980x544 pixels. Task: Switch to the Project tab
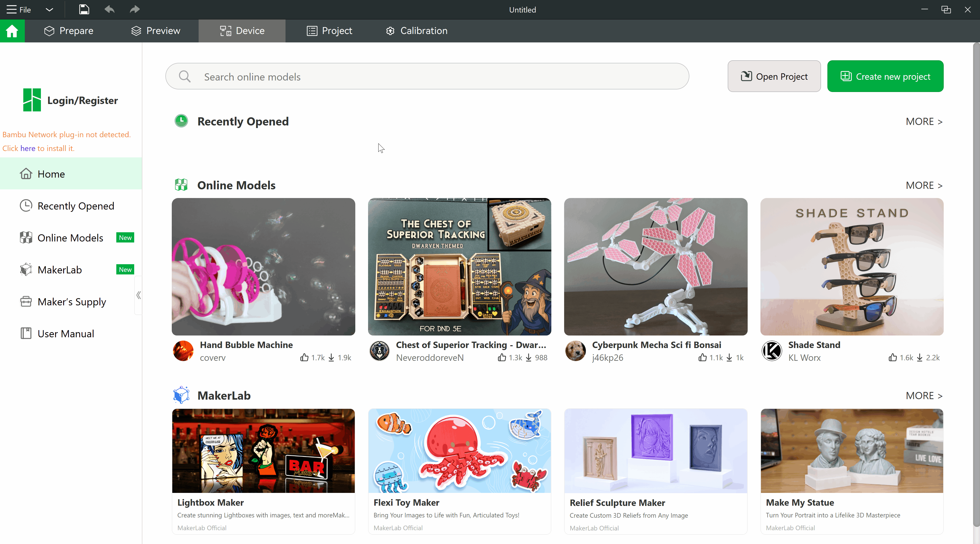coord(329,31)
